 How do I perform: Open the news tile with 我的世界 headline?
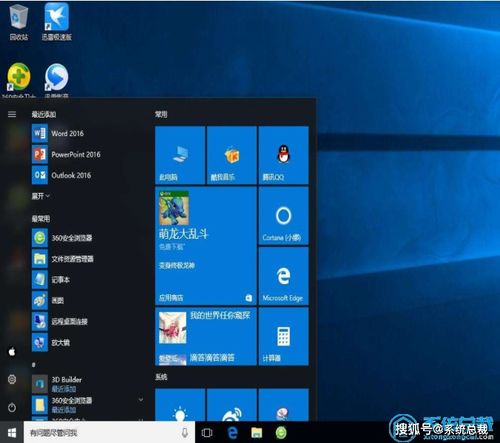tap(206, 337)
